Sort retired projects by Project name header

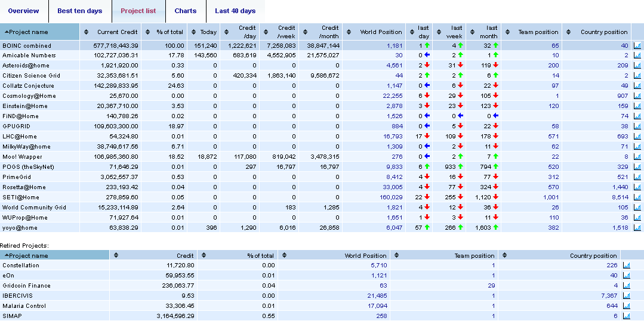[x=55, y=255]
